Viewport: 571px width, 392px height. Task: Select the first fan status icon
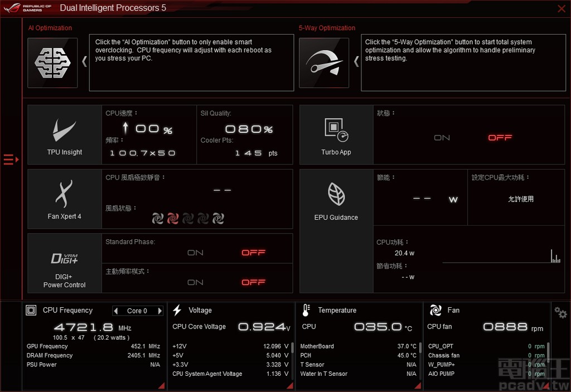click(x=157, y=218)
